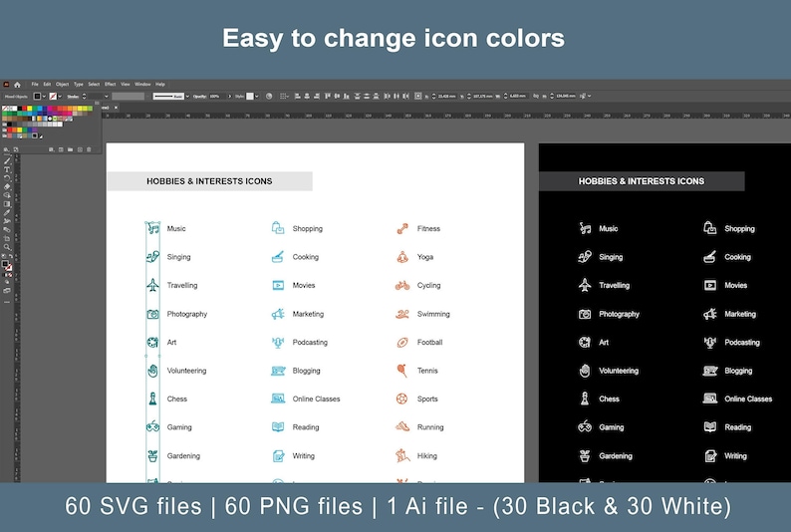Open the Window menu
The width and height of the screenshot is (791, 532).
pyautogui.click(x=142, y=85)
